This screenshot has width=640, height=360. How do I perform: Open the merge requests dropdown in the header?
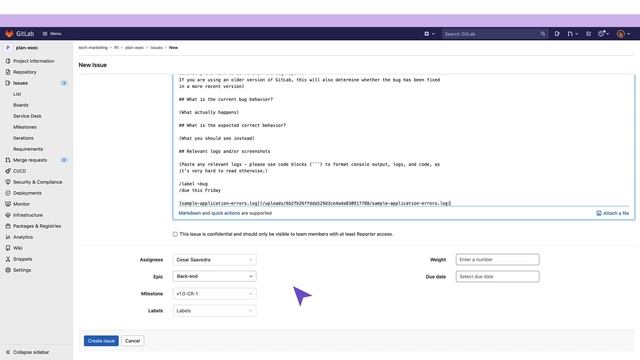pyautogui.click(x=572, y=34)
